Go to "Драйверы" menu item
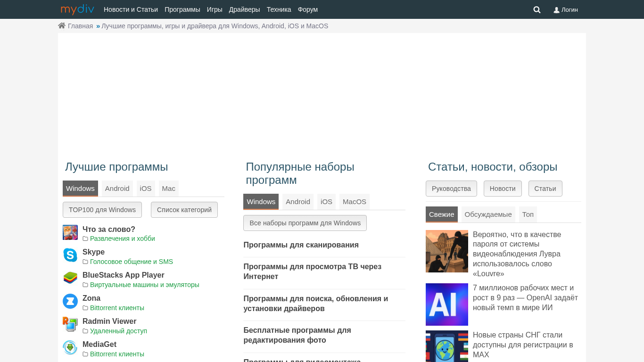The height and width of the screenshot is (362, 644). coord(244,9)
